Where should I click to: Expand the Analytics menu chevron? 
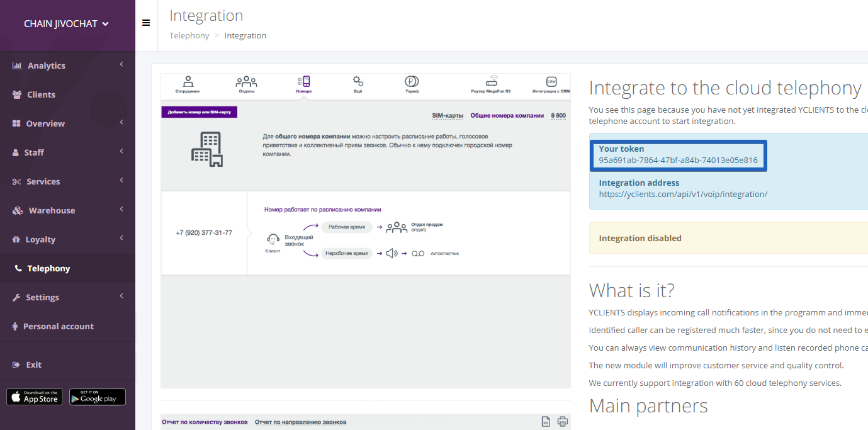121,64
